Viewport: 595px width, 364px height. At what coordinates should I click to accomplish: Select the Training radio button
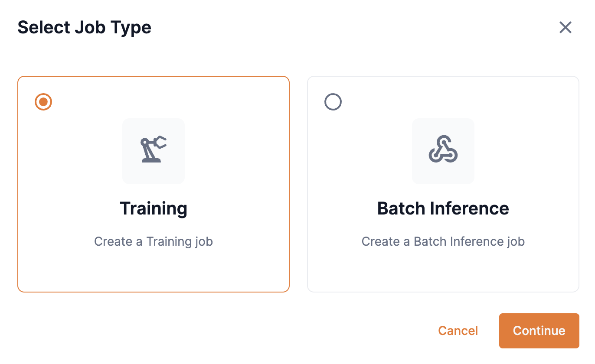pyautogui.click(x=43, y=102)
